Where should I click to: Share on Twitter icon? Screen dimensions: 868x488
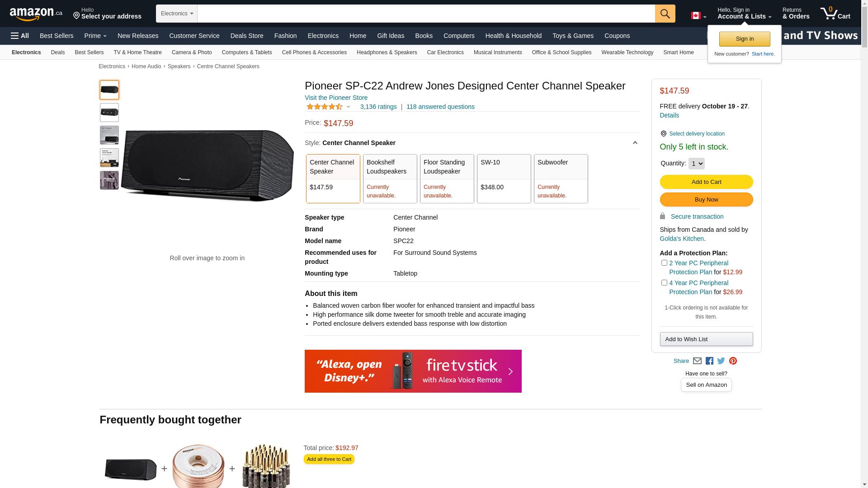point(721,361)
